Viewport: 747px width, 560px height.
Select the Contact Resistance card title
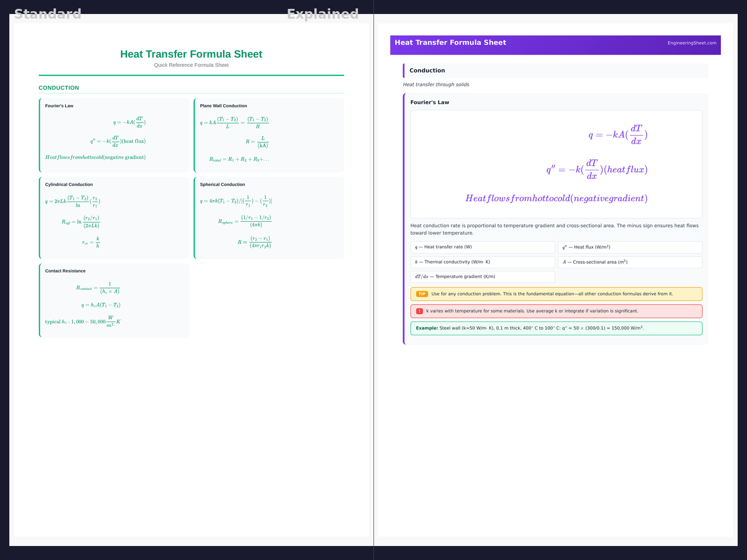65,271
